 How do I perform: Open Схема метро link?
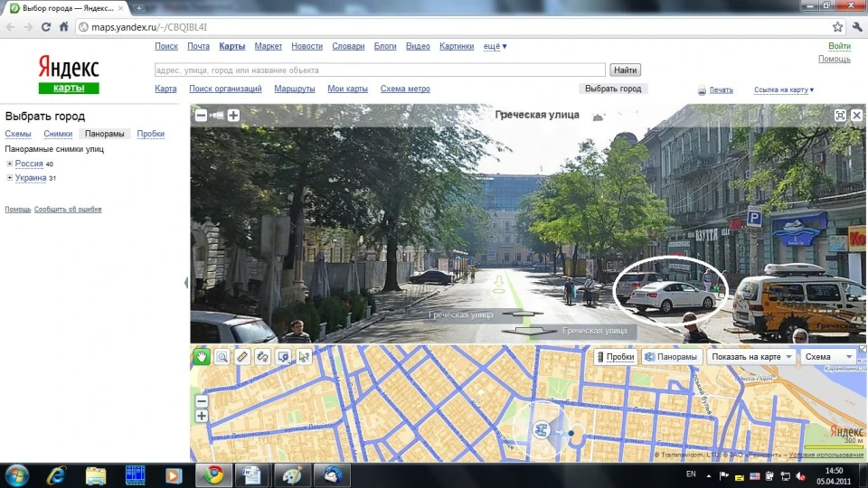405,89
